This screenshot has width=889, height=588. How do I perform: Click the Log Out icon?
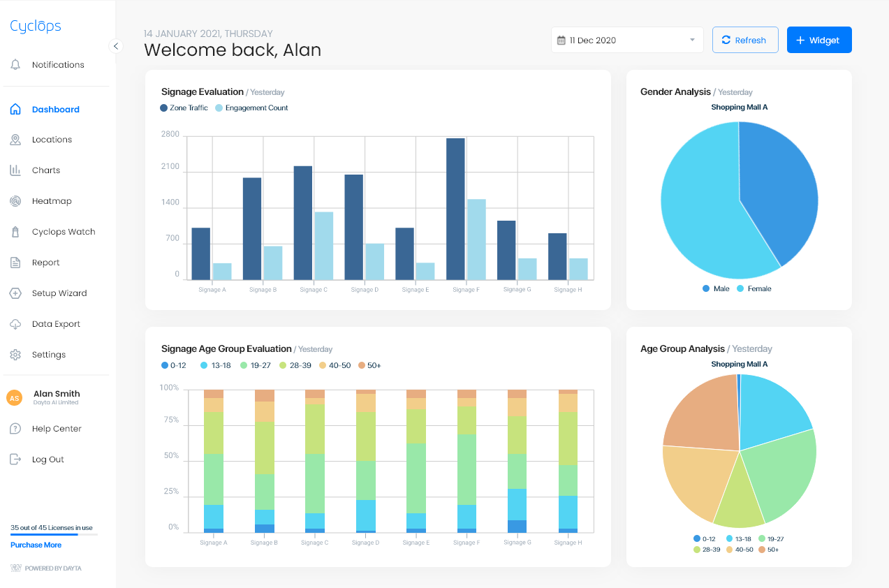15,460
